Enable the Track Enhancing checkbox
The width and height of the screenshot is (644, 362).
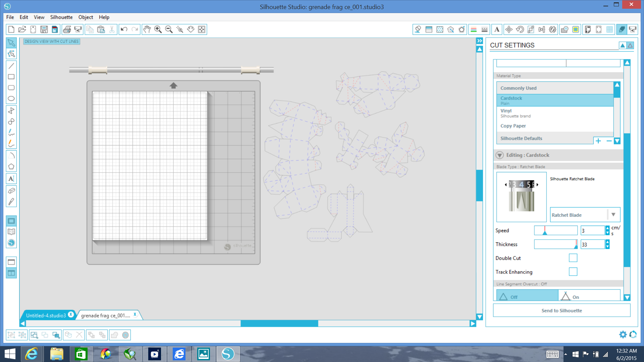pyautogui.click(x=573, y=271)
